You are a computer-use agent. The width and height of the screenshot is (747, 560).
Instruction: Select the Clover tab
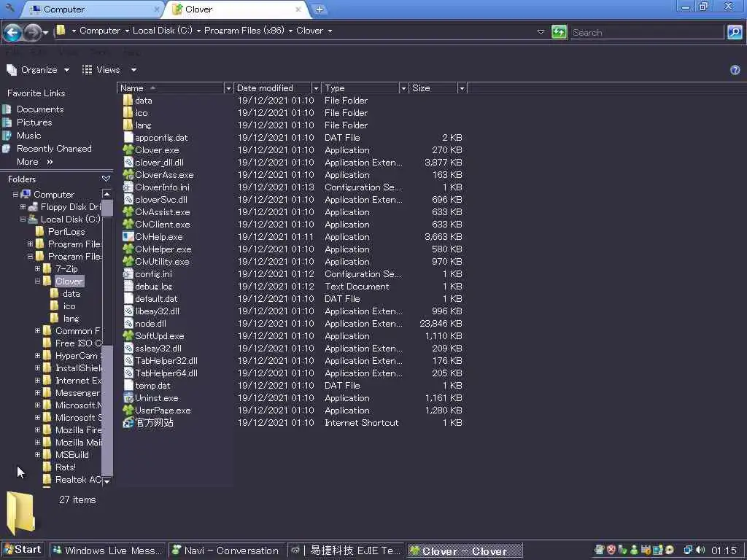237,9
